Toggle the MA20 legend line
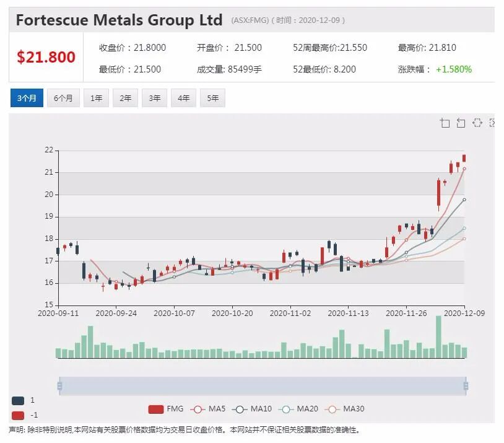This screenshot has width=504, height=443. click(298, 409)
